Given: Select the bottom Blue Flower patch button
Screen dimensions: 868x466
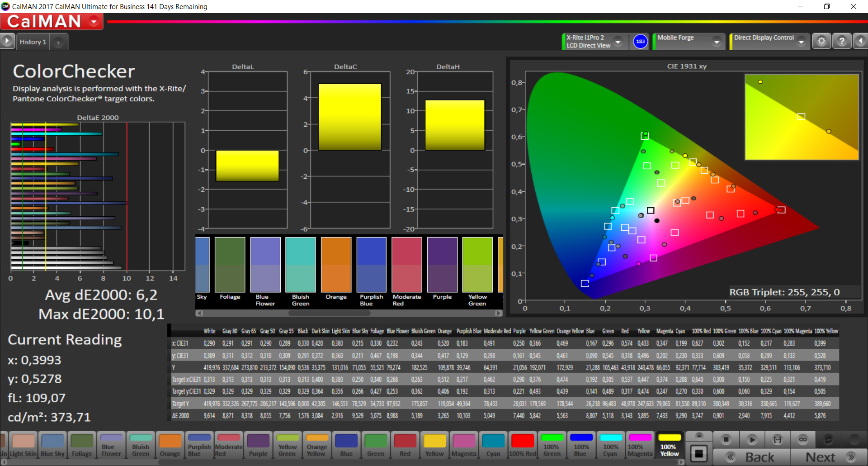Looking at the screenshot, I should pyautogui.click(x=111, y=445).
